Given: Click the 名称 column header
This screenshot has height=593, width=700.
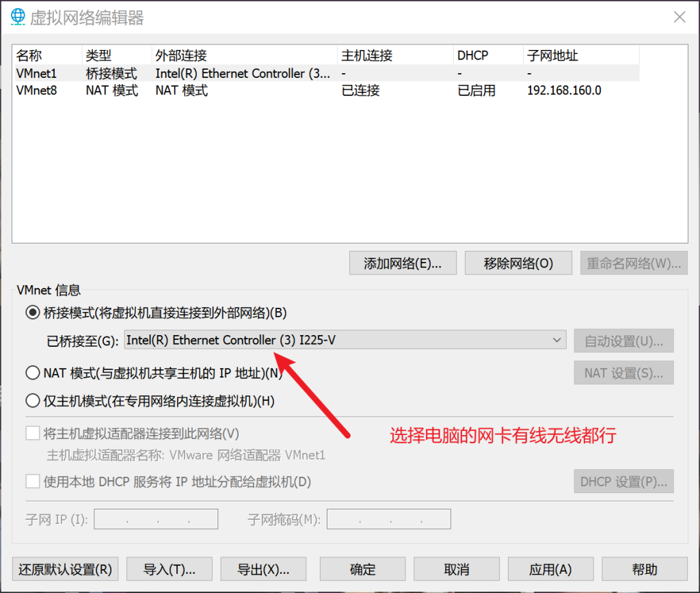Looking at the screenshot, I should (x=48, y=55).
